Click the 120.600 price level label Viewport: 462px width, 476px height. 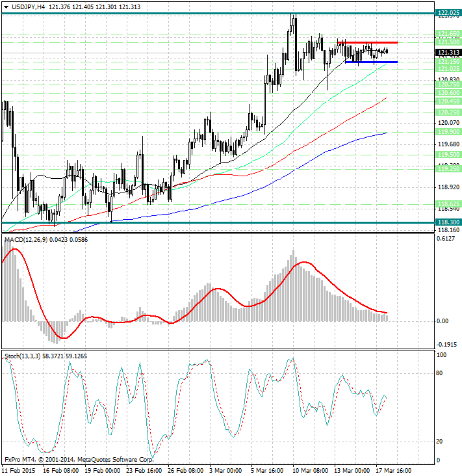click(448, 93)
